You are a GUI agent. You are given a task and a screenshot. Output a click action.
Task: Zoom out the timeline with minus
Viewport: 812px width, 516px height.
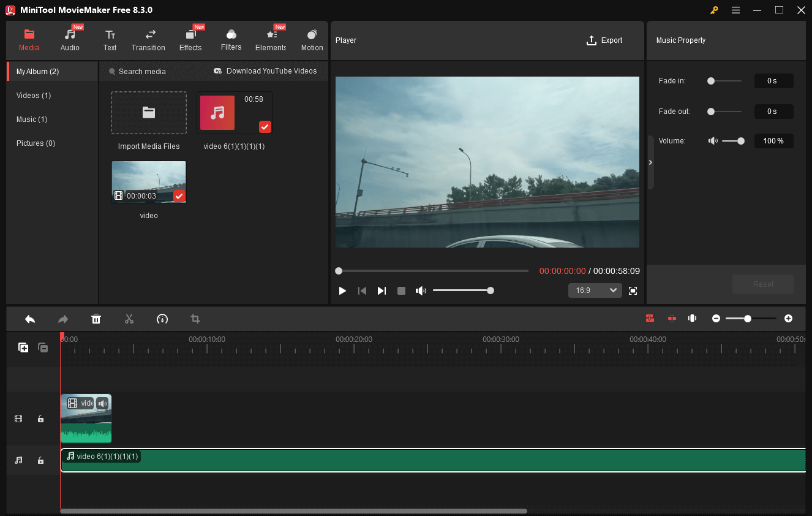[716, 318]
